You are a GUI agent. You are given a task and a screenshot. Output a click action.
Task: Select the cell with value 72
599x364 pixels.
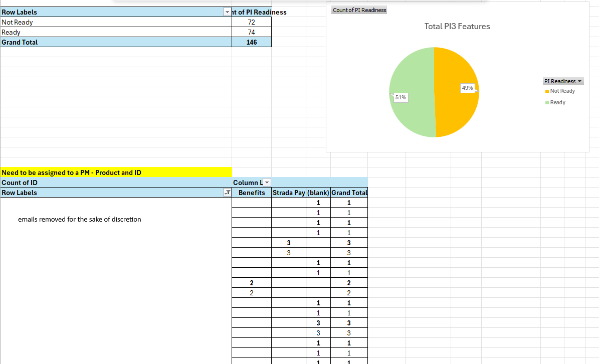251,22
